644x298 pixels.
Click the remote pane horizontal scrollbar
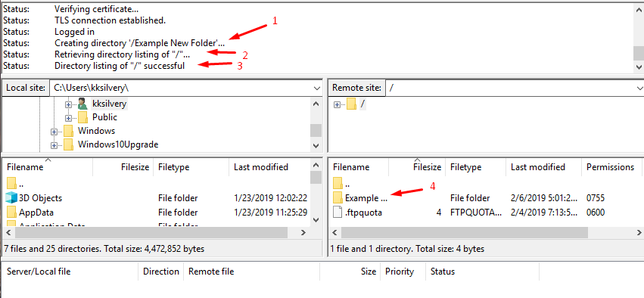(x=465, y=232)
